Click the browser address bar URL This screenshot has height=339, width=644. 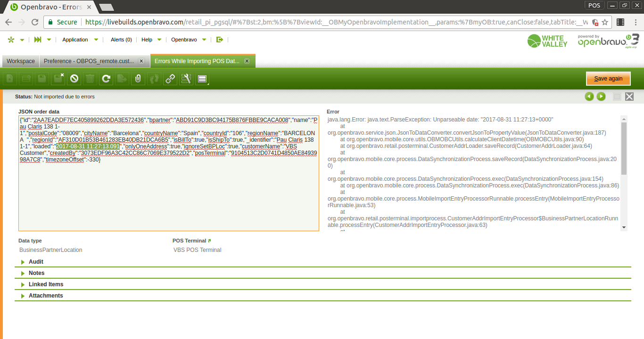[x=337, y=22]
